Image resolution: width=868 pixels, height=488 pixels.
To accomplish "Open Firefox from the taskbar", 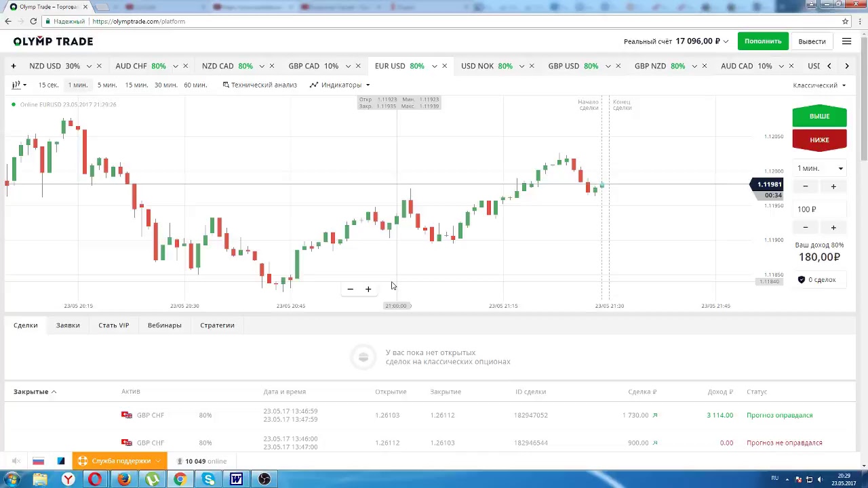I will pos(123,479).
